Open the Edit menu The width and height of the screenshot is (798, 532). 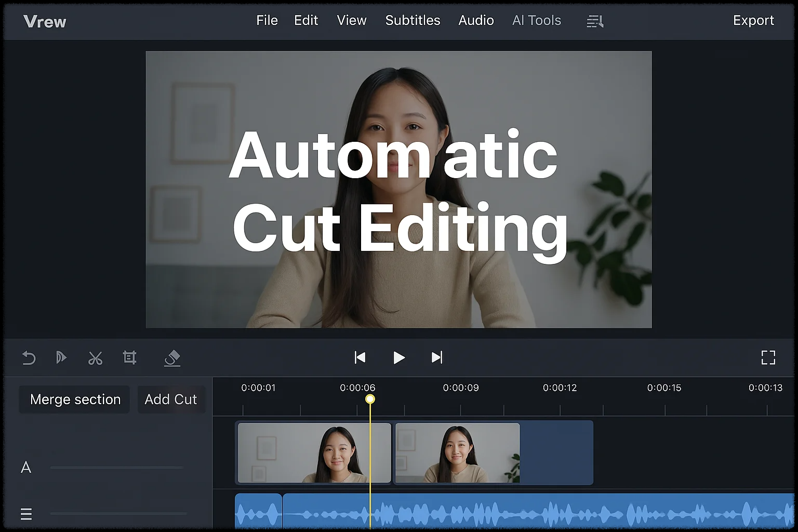(306, 20)
